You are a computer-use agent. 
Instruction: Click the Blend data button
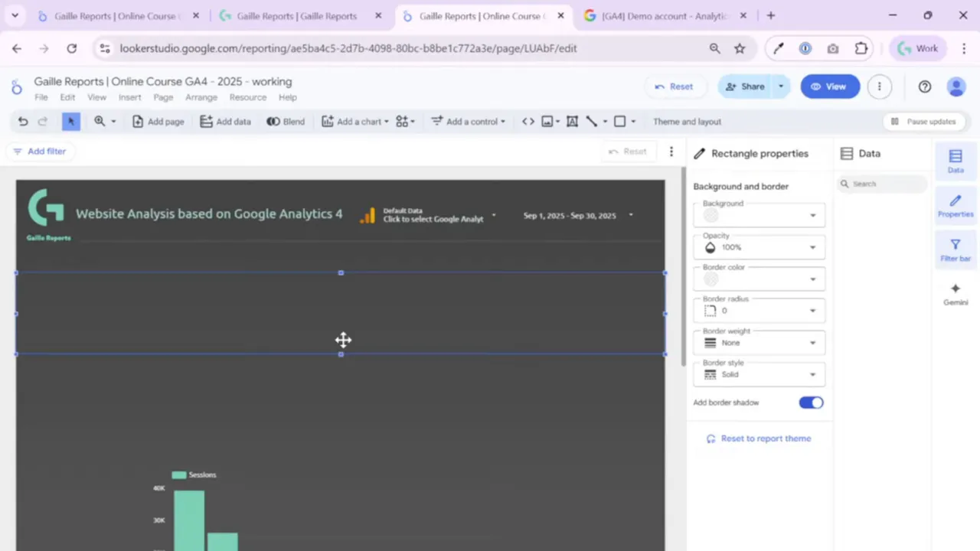click(x=286, y=122)
